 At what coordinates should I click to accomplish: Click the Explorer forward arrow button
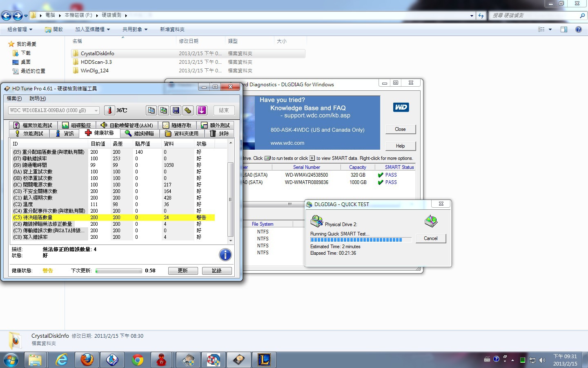(18, 16)
